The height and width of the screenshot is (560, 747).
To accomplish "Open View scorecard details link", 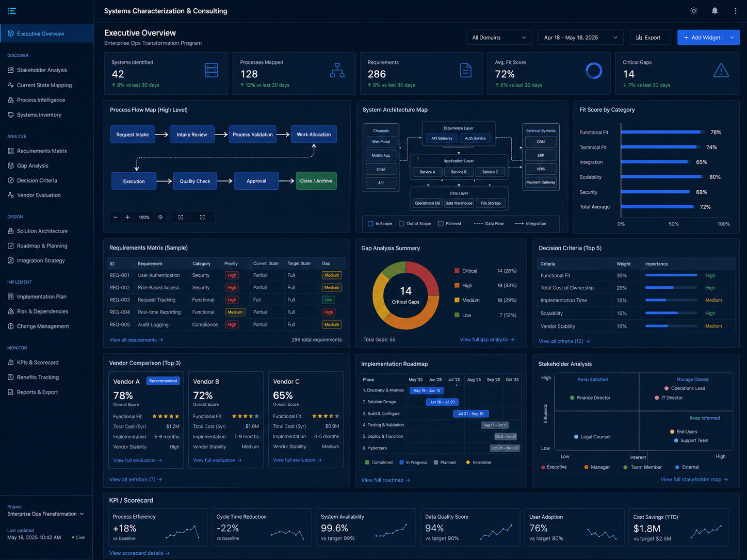I will click(x=139, y=553).
